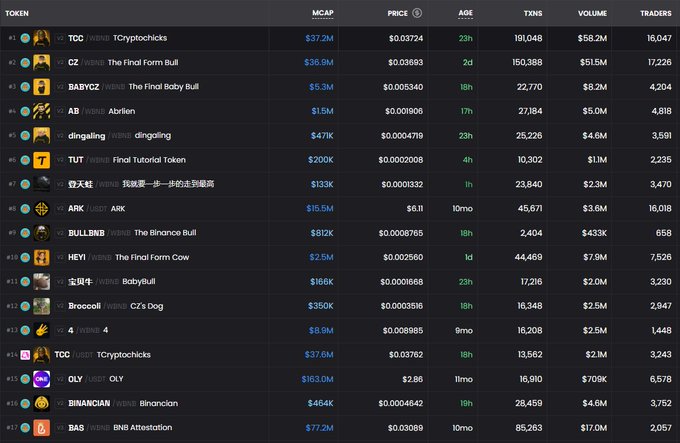
Task: Open BINANCIAN token logo icon
Action: (x=42, y=403)
